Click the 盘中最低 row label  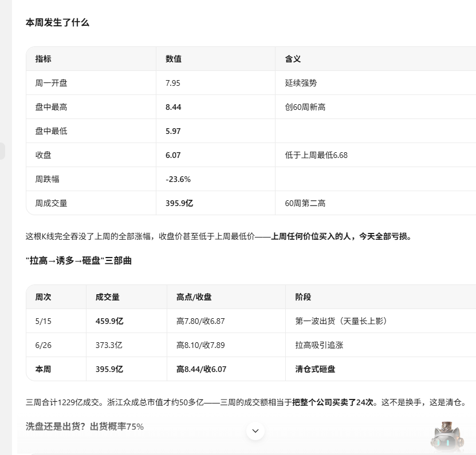(x=51, y=131)
